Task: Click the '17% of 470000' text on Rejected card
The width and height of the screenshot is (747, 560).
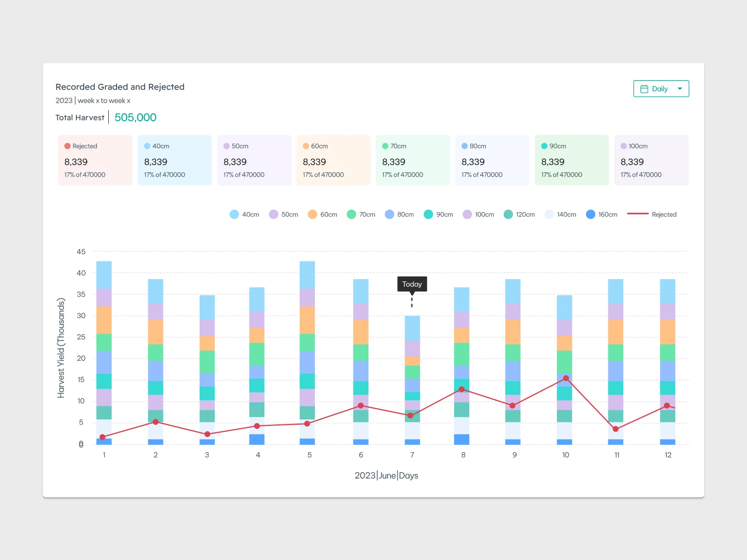Action: (85, 175)
